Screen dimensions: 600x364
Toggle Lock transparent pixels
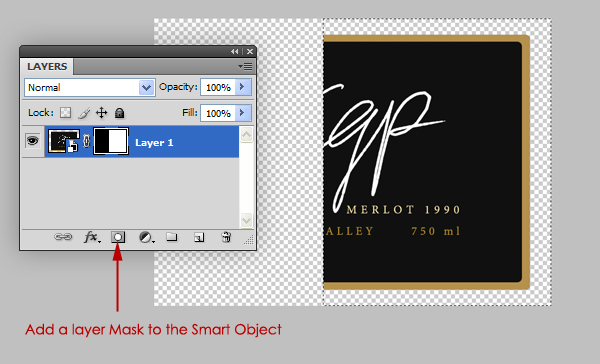pos(65,113)
